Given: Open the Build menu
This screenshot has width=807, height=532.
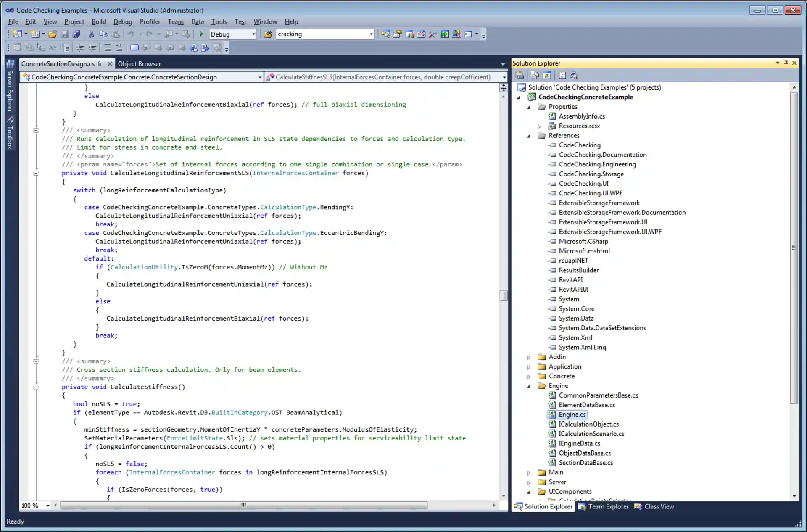Looking at the screenshot, I should coord(99,22).
